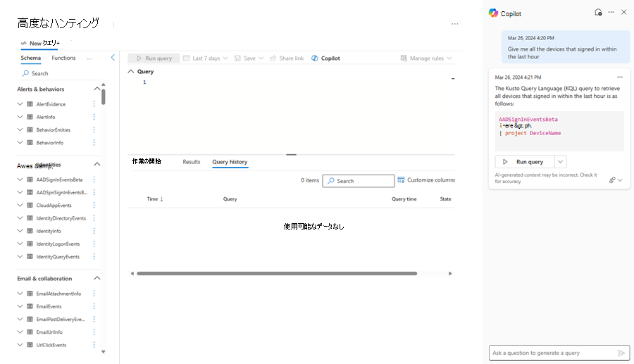This screenshot has width=634, height=364.
Task: Click the horizontal scrollbar in Query history
Action: [277, 273]
